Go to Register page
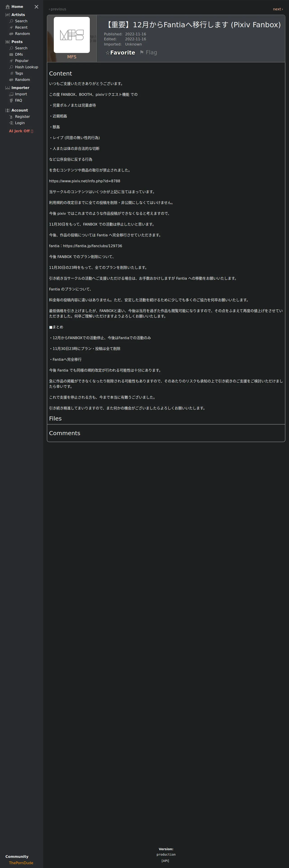The image size is (289, 868). point(23,116)
